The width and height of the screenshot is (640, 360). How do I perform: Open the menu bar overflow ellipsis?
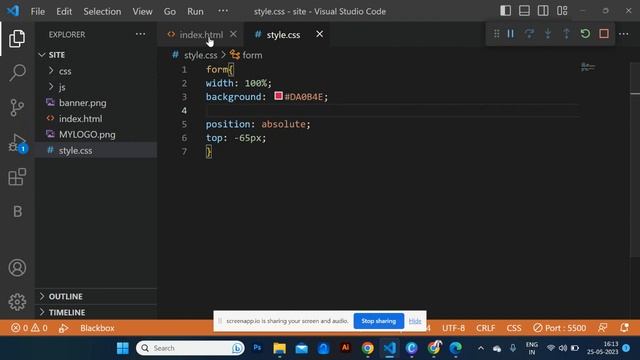[223, 11]
